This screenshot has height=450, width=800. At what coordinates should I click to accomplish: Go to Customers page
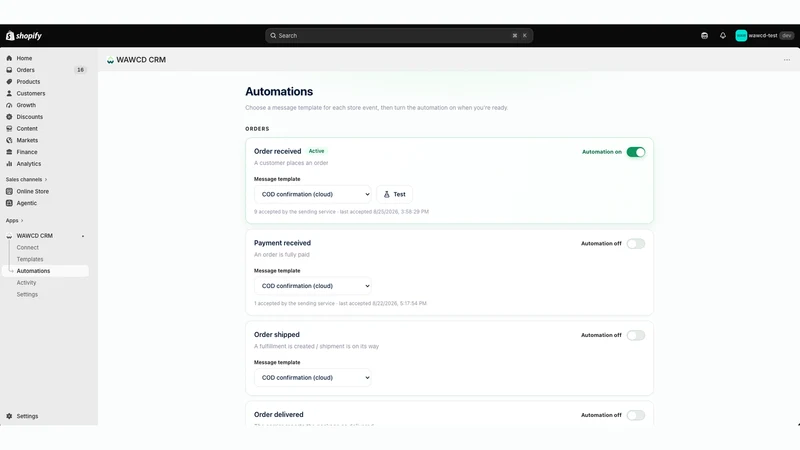31,93
